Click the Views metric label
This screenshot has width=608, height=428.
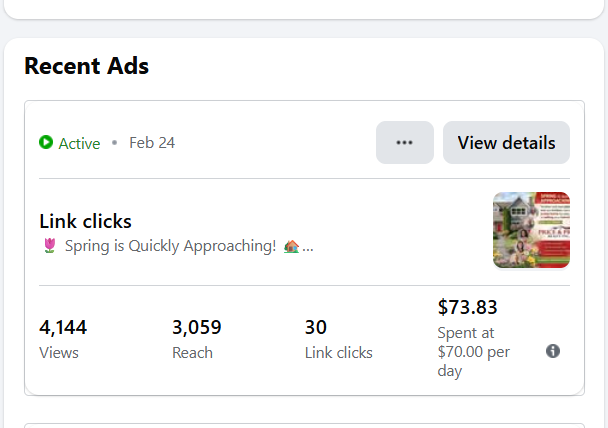tap(59, 352)
